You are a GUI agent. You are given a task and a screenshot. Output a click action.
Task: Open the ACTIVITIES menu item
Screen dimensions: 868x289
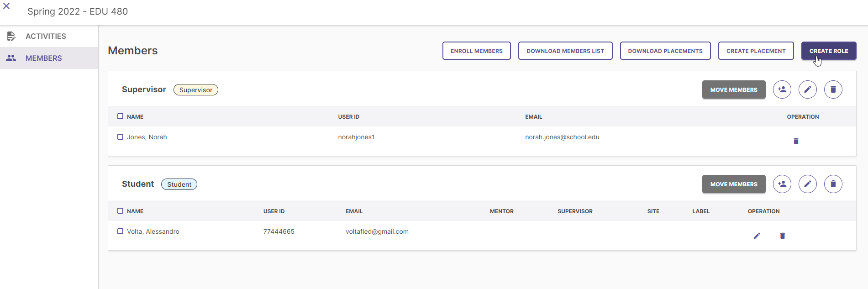click(49, 36)
